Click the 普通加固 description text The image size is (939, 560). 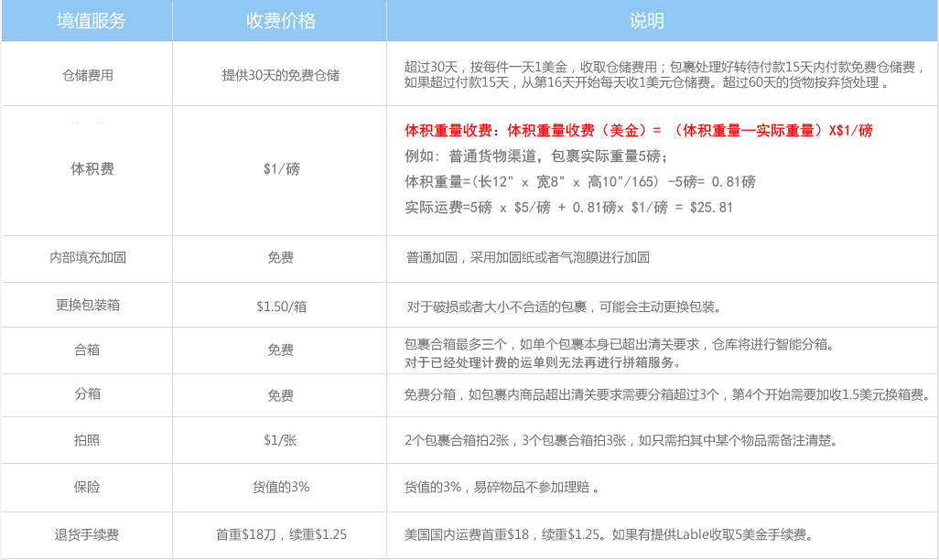[527, 258]
